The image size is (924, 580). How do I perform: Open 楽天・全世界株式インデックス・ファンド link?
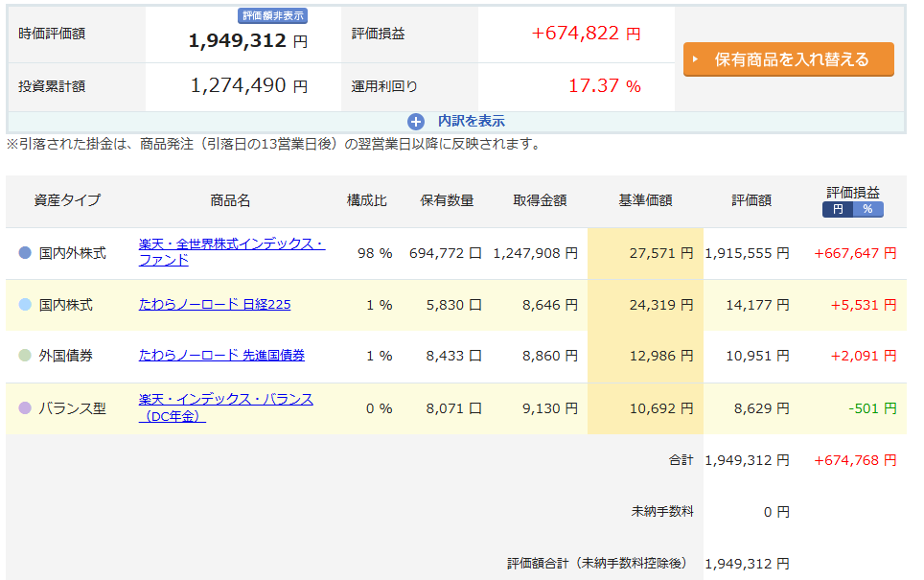(232, 252)
